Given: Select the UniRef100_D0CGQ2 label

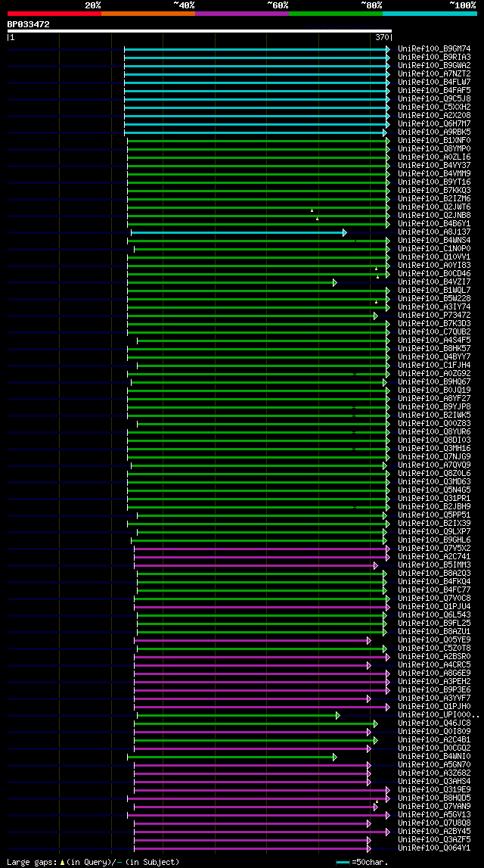Looking at the screenshot, I should click(434, 748).
